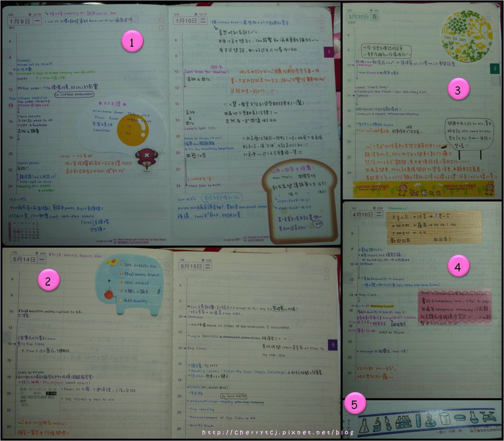Screen dimensions: 504x441
Task: Click the Erlenmeyer flask icon on the tape
Action: [364, 425]
